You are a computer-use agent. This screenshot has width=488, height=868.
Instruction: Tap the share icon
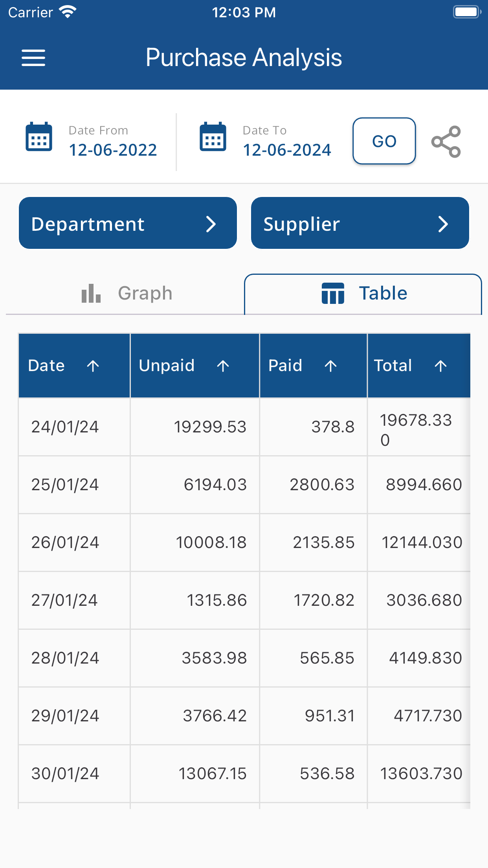(446, 142)
